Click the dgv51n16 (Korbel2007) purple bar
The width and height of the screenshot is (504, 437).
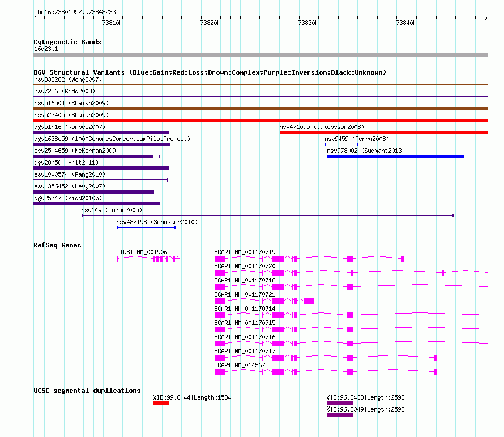click(x=101, y=132)
